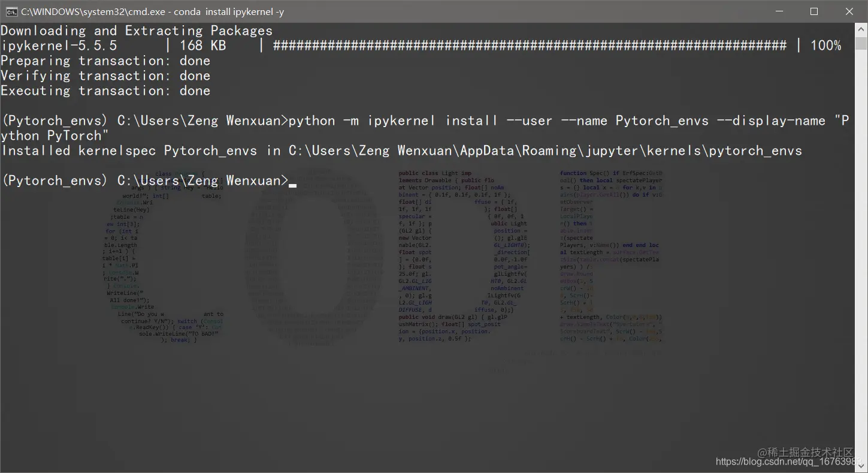Image resolution: width=868 pixels, height=473 pixels.
Task: Click the '168 KB' size value
Action: click(202, 46)
